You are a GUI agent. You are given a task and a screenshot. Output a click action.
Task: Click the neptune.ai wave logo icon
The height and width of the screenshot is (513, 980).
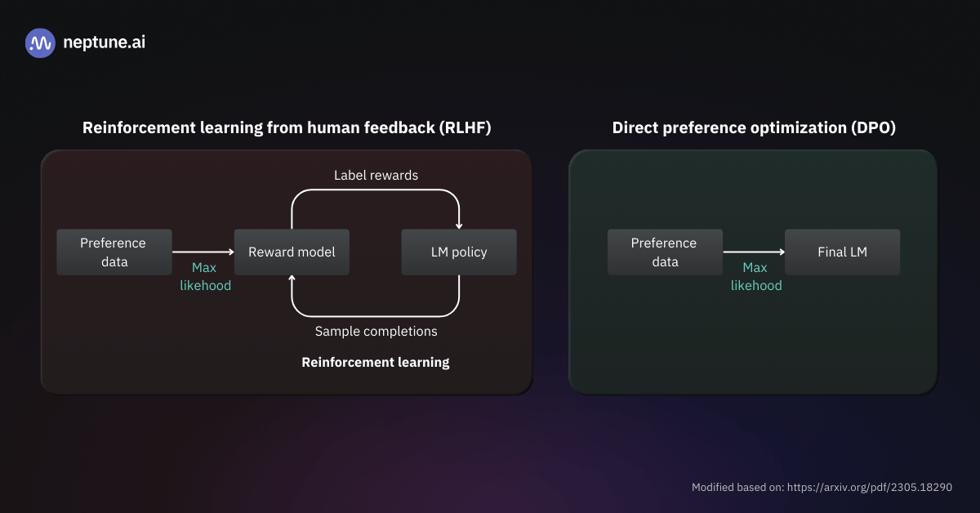point(40,43)
